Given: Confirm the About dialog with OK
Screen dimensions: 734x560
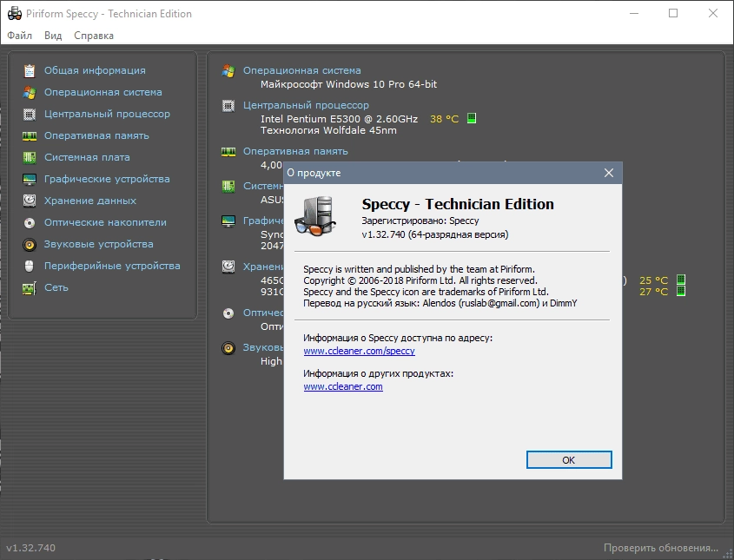Looking at the screenshot, I should tap(569, 460).
